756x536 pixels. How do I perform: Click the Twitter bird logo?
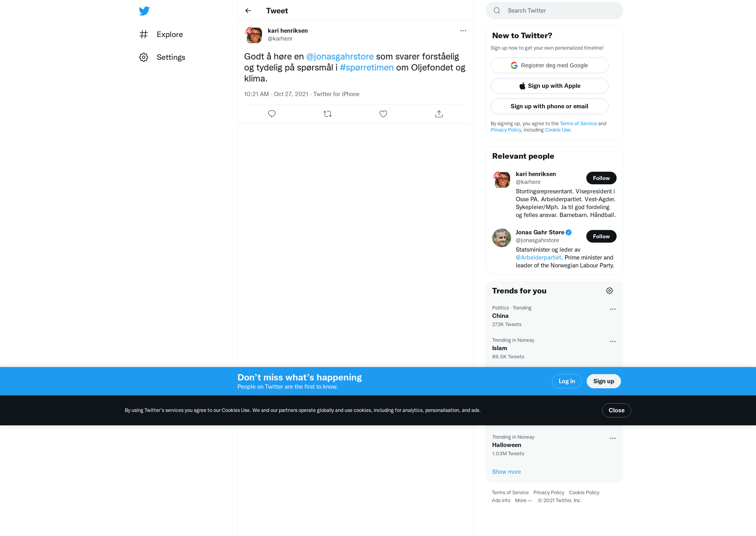144,11
